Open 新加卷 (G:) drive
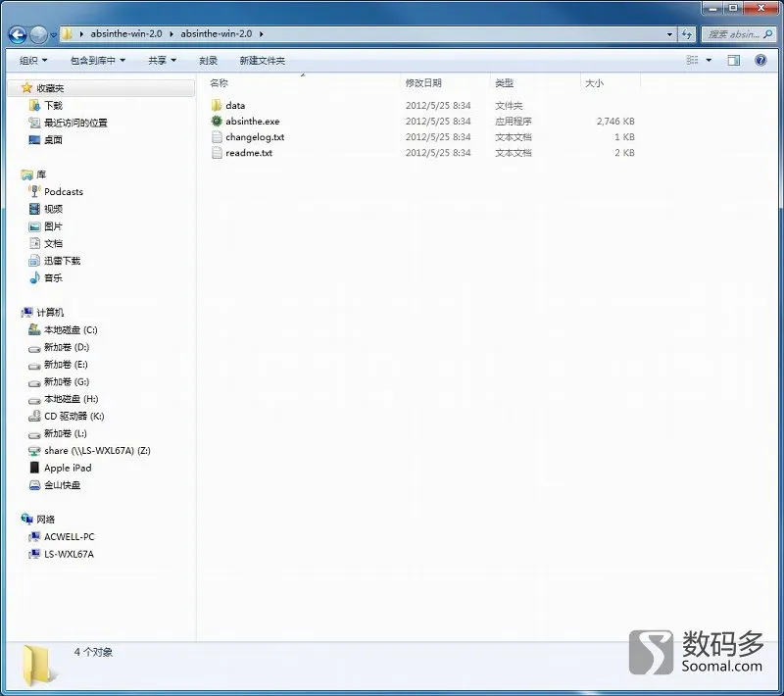This screenshot has height=696, width=784. tap(67, 382)
